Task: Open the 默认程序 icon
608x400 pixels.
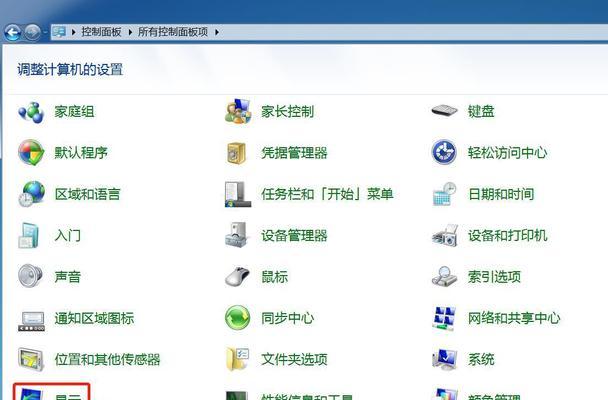Action: [x=31, y=153]
